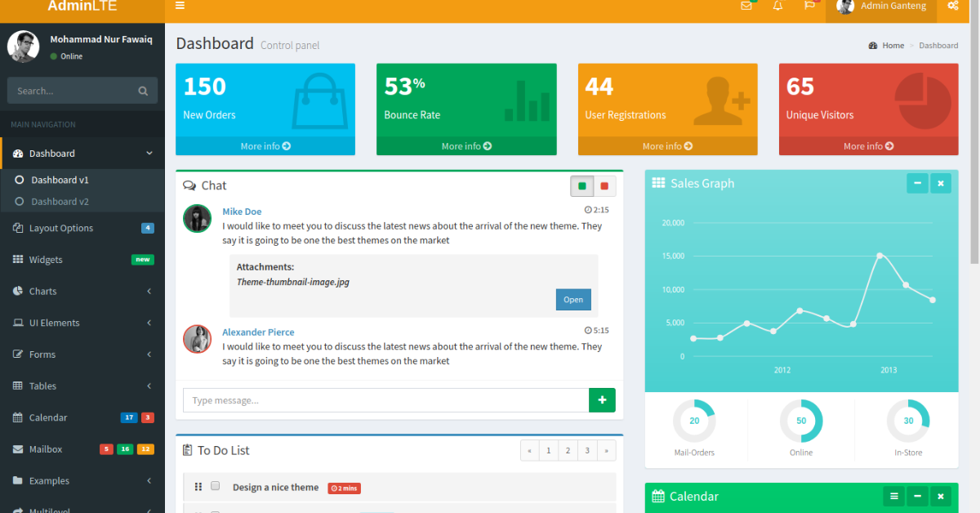Image resolution: width=980 pixels, height=513 pixels.
Task: Expand the UI Elements sidebar menu
Action: pyautogui.click(x=82, y=323)
